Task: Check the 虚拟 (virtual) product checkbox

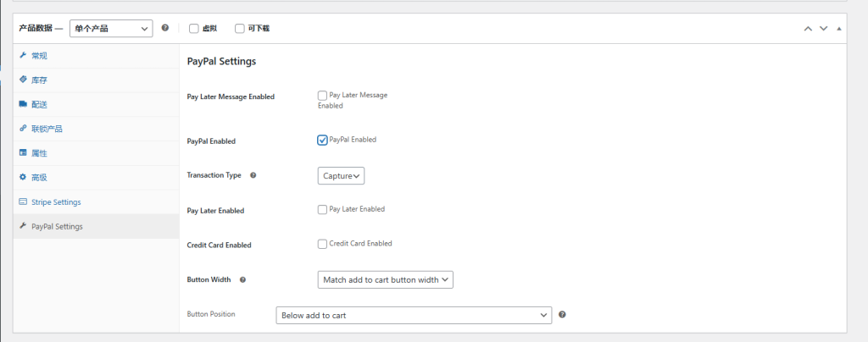Action: (x=194, y=29)
